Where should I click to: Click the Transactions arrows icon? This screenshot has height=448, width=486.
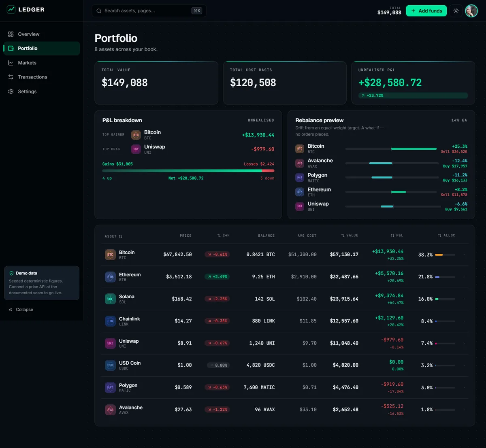11,77
